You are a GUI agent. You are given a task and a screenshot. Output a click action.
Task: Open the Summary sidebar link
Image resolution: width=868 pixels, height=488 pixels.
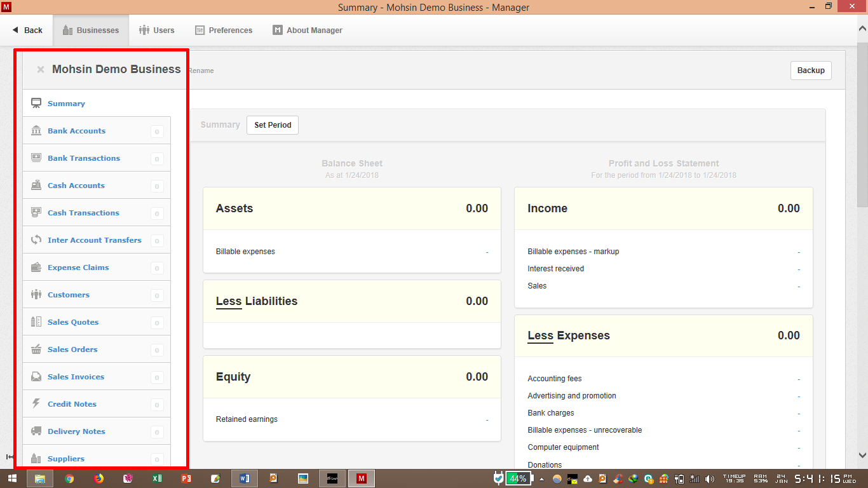pos(66,104)
